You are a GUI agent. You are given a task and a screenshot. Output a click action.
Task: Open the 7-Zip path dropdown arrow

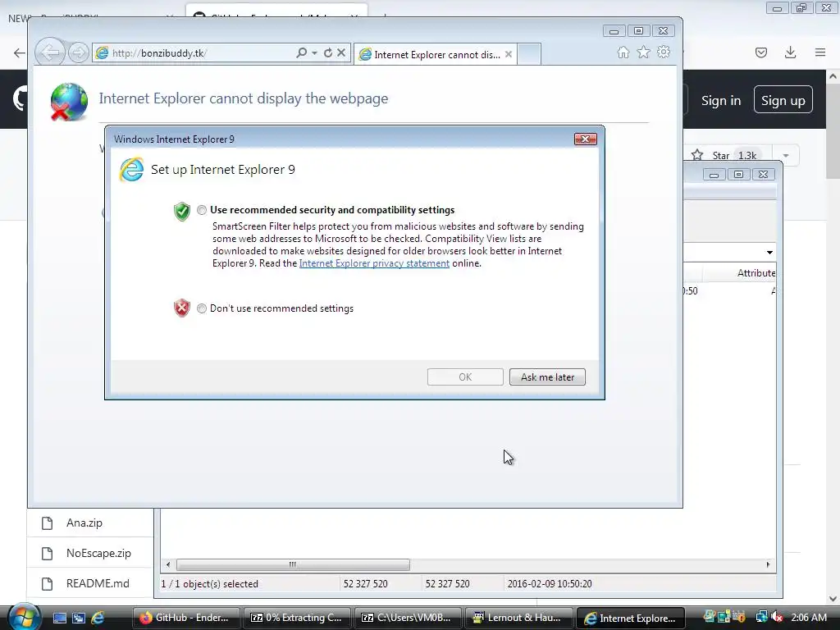click(769, 253)
